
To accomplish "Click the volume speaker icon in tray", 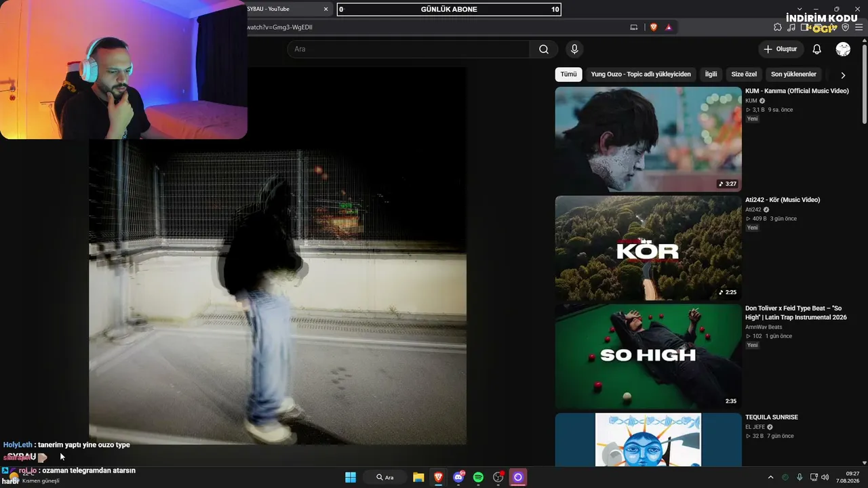I will click(x=825, y=477).
